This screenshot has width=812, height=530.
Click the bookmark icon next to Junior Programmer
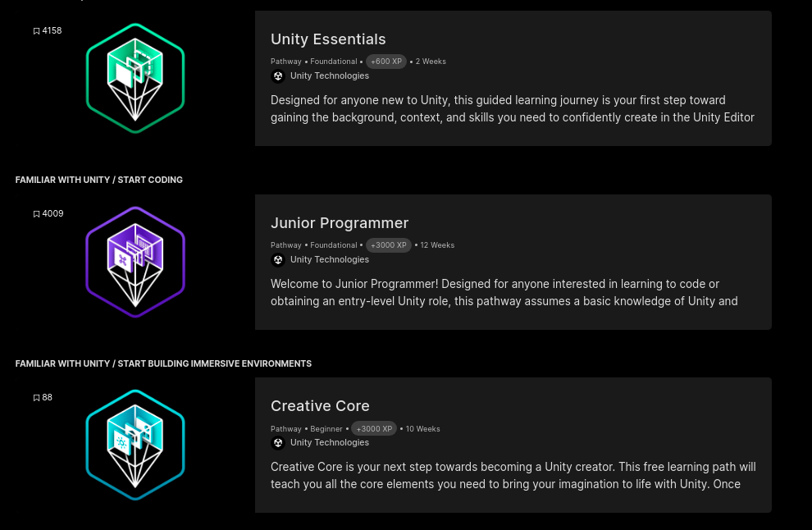(37, 213)
